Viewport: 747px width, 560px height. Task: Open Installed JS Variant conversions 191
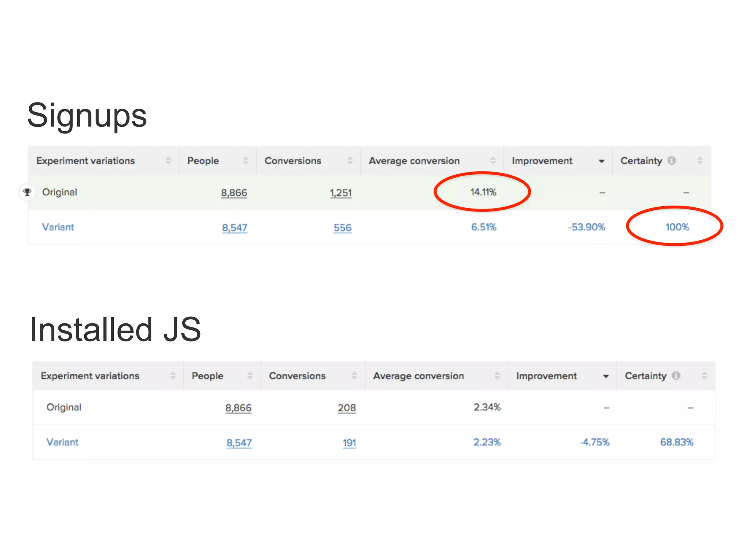(x=349, y=443)
